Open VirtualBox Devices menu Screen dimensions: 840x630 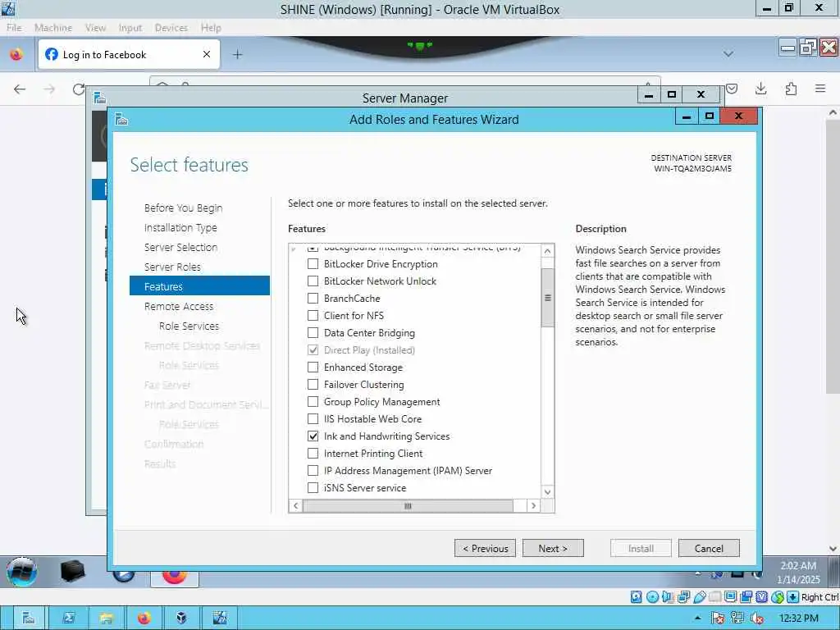point(171,28)
